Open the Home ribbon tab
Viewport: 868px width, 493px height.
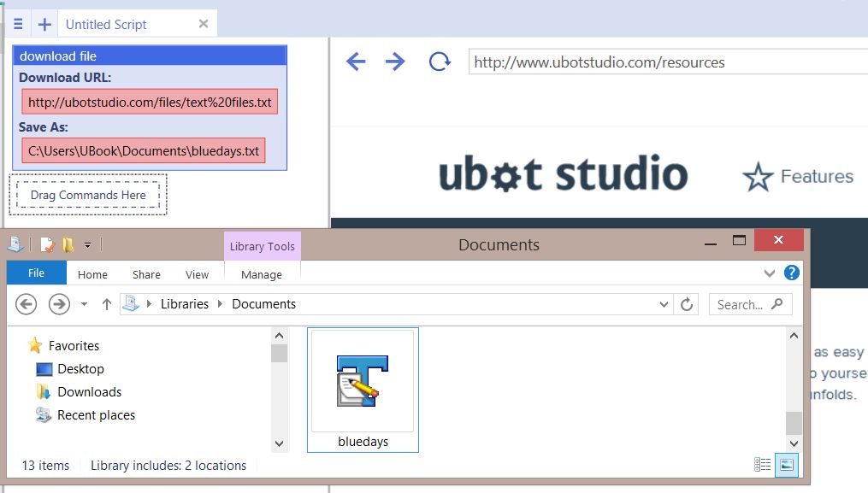coord(92,274)
